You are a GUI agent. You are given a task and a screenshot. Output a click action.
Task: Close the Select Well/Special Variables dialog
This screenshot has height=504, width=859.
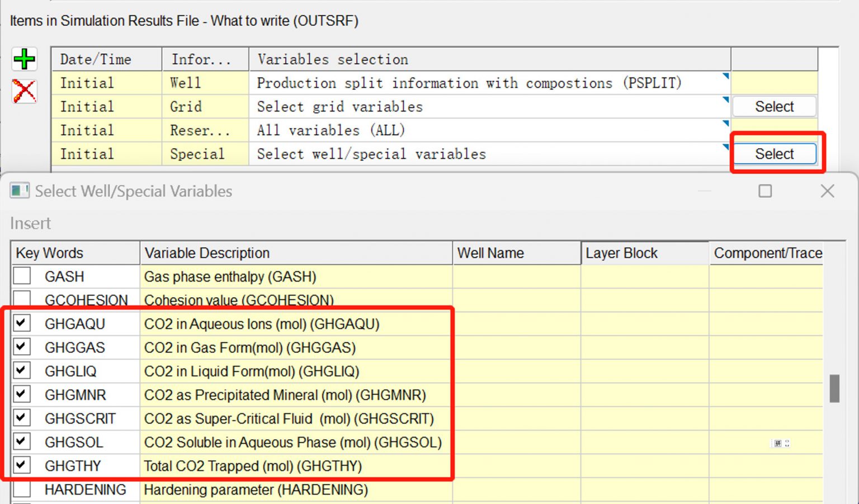(x=827, y=191)
